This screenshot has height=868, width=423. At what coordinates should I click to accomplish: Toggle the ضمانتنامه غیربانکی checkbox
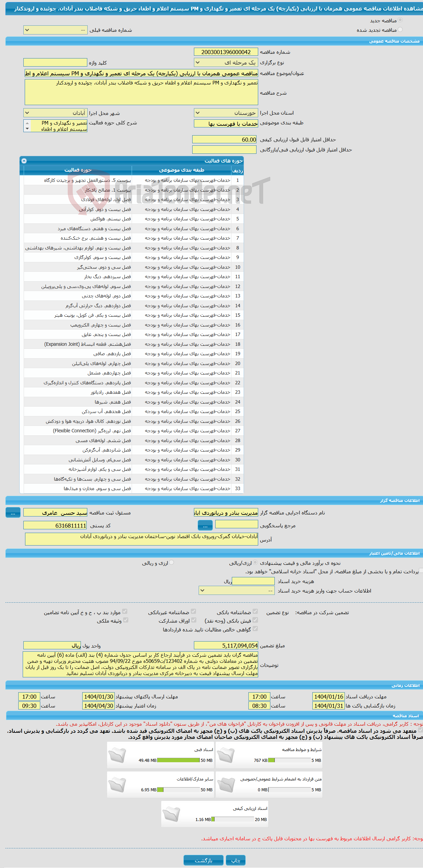[x=194, y=611]
